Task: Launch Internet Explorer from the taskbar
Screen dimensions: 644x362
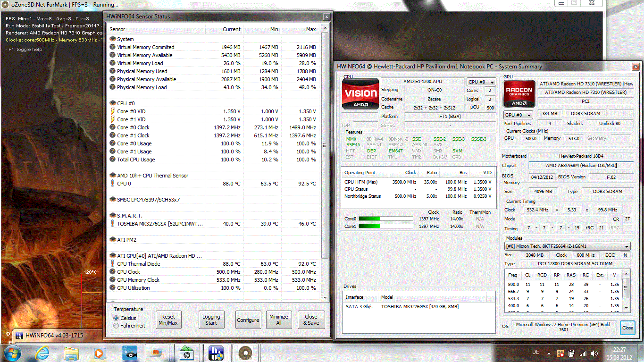Action: 42,353
